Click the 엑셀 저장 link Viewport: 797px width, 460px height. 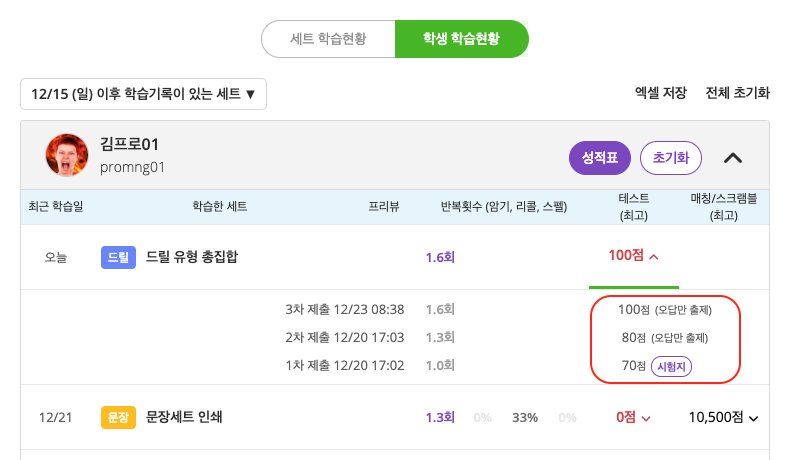(660, 92)
